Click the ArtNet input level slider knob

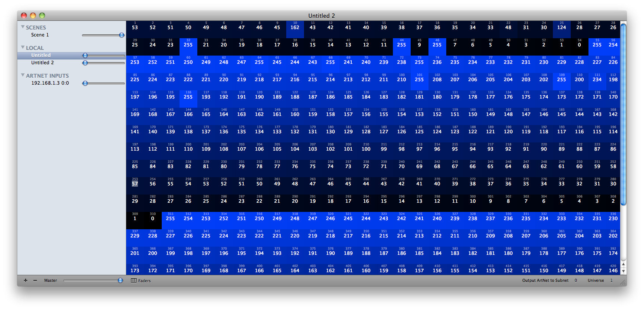pos(85,83)
